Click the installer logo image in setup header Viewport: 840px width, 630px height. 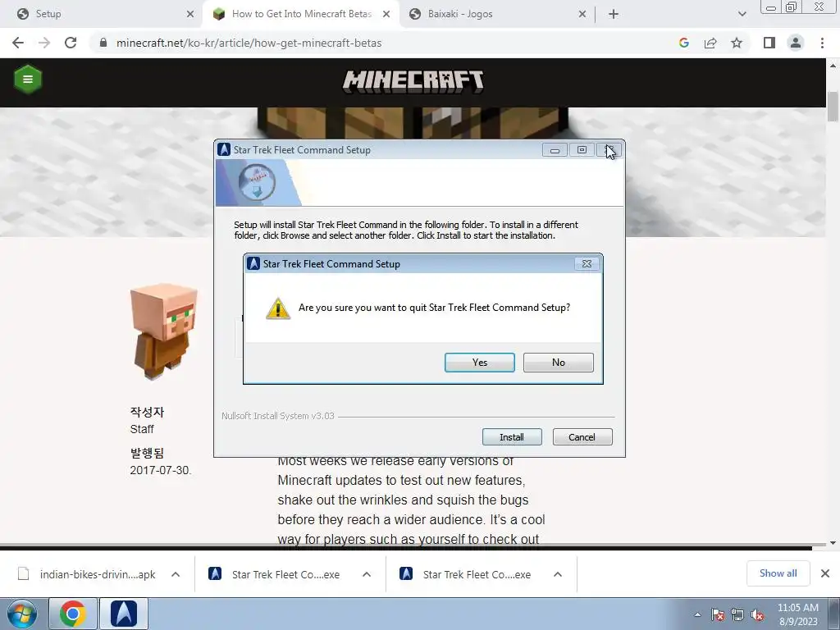(257, 183)
